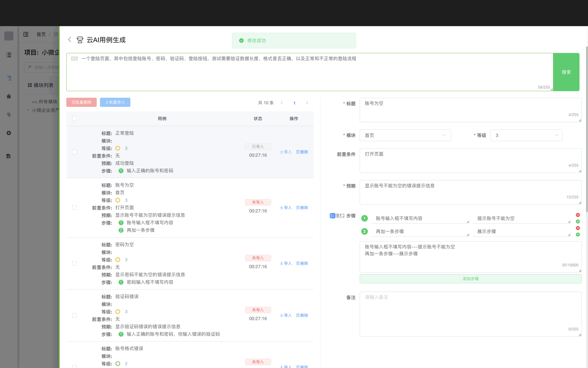Click the logo square atop the left sidebar
588x368 pixels.
point(9,36)
